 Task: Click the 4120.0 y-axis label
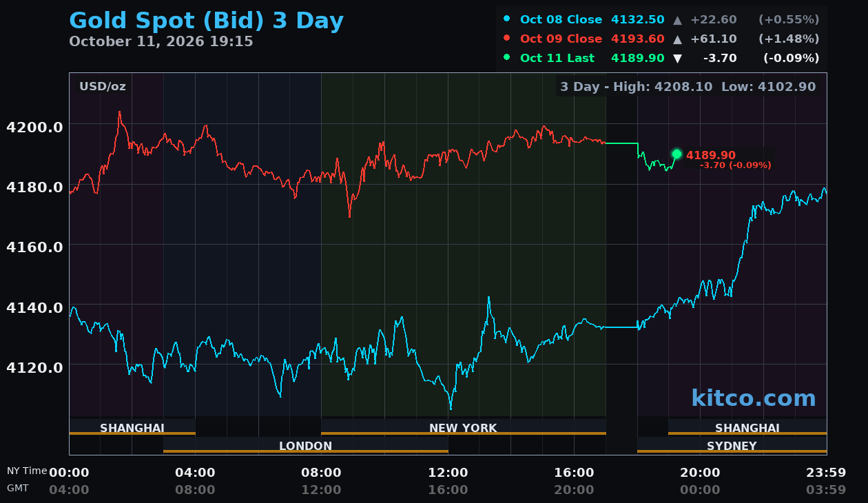click(34, 367)
